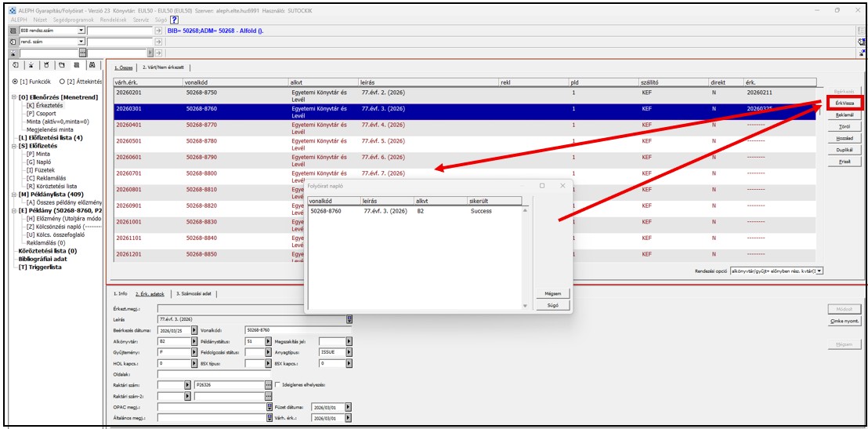Click the top-right record list icon
The width and height of the screenshot is (868, 429).
tap(862, 31)
